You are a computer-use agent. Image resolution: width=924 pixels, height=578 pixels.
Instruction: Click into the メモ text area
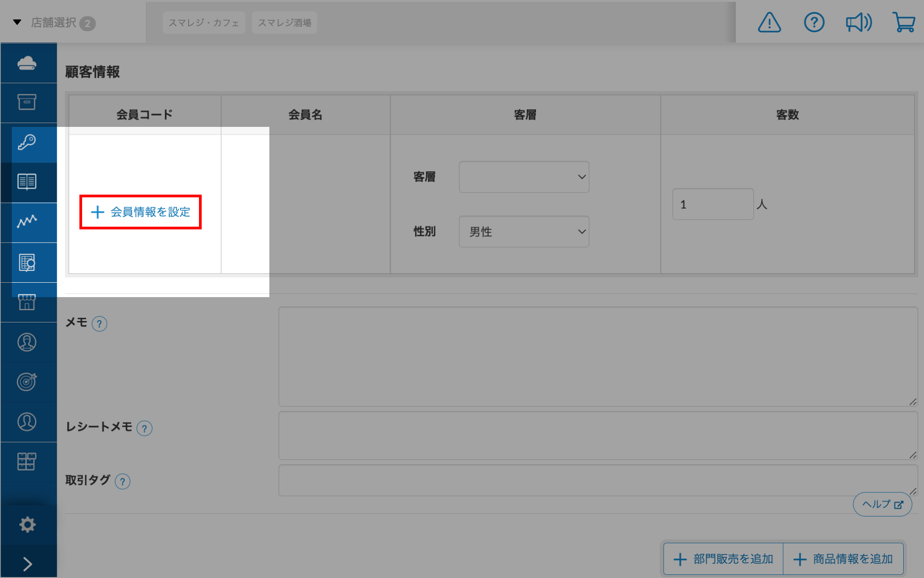598,357
